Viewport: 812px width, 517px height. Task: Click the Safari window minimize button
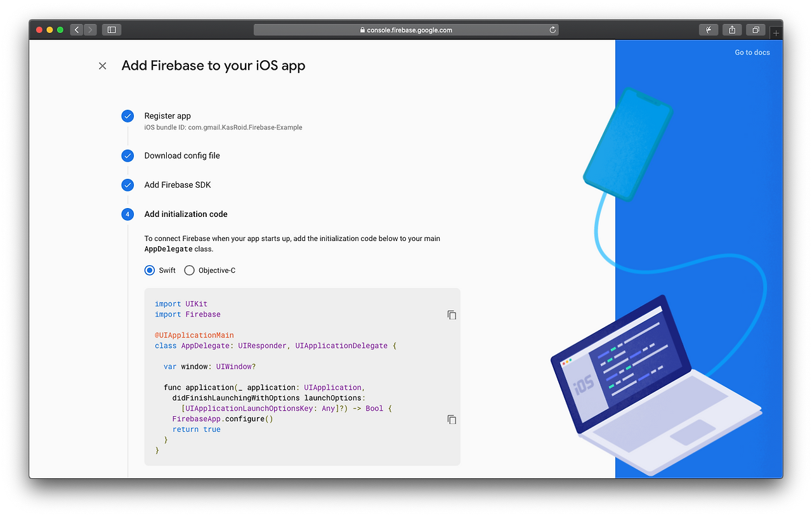pyautogui.click(x=49, y=30)
